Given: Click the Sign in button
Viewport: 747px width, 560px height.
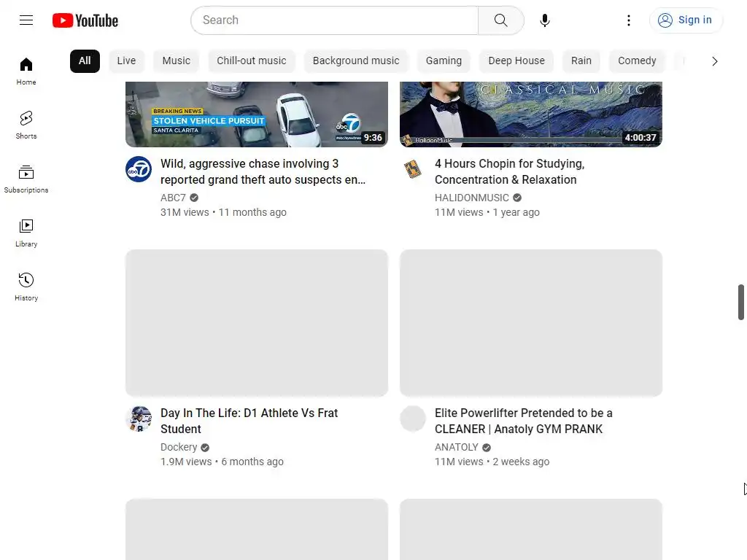Looking at the screenshot, I should coord(686,20).
